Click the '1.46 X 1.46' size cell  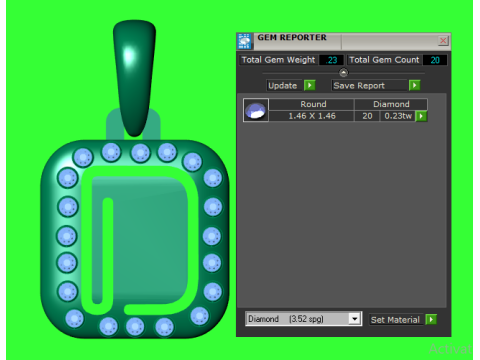312,116
